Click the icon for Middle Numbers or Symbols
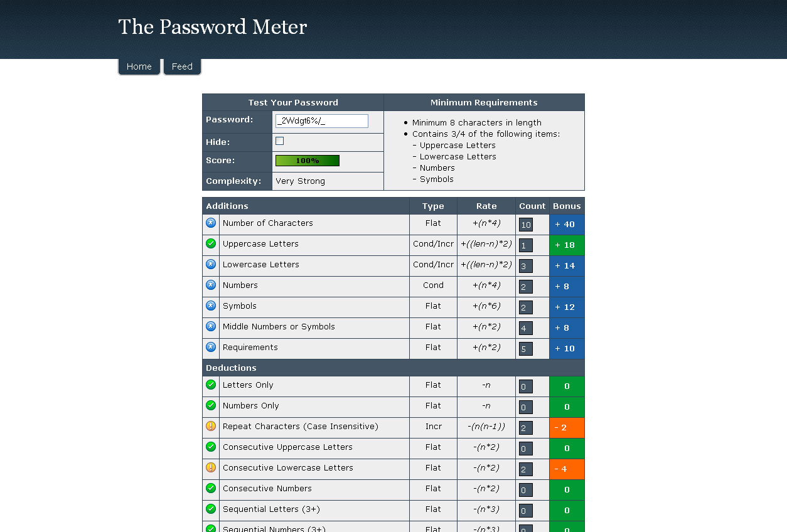 click(211, 326)
